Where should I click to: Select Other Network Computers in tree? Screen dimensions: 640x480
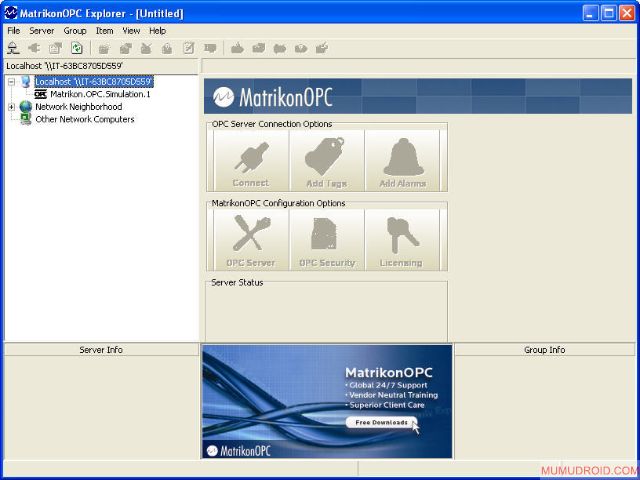pos(84,119)
